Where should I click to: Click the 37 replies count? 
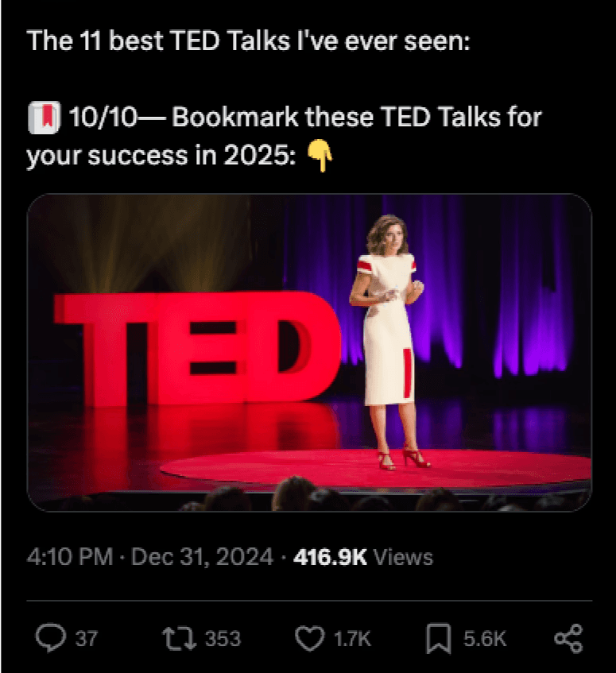coord(87,638)
